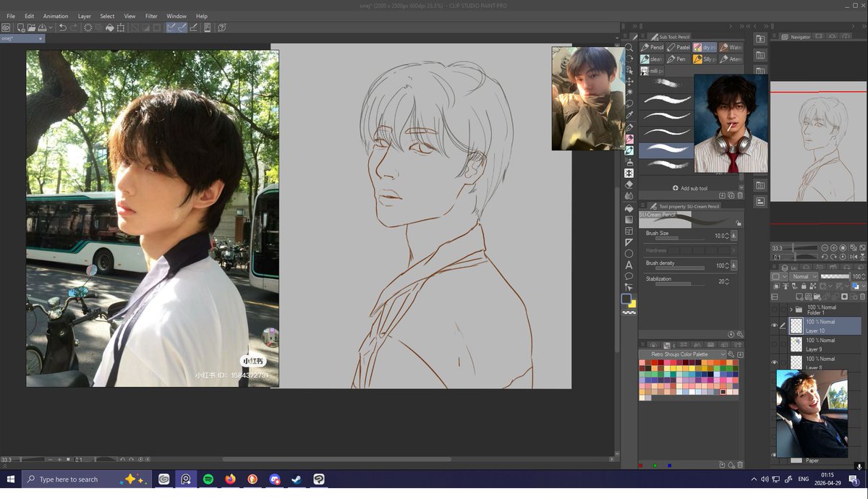Select the Blend tool
Image resolution: width=868 pixels, height=499 pixels.
[629, 195]
